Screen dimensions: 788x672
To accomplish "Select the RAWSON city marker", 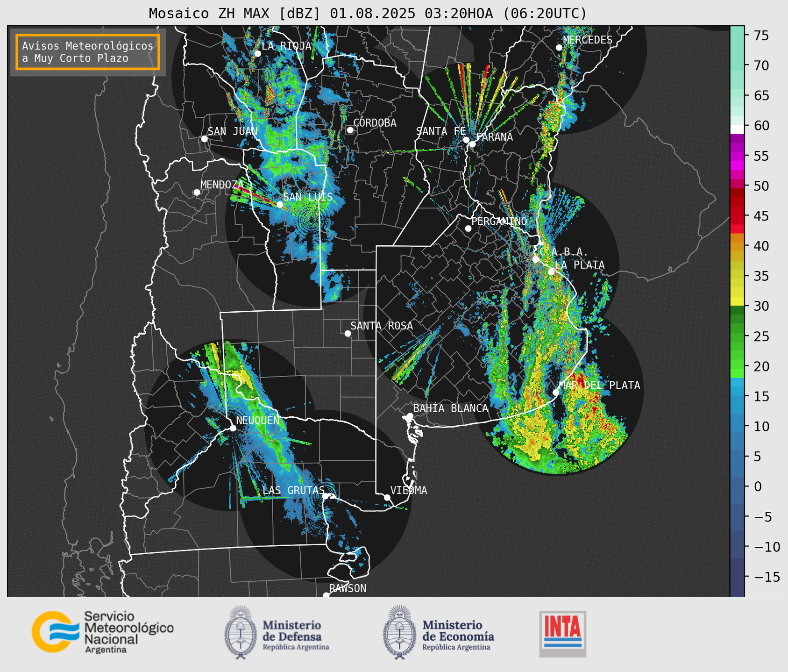I will [326, 595].
